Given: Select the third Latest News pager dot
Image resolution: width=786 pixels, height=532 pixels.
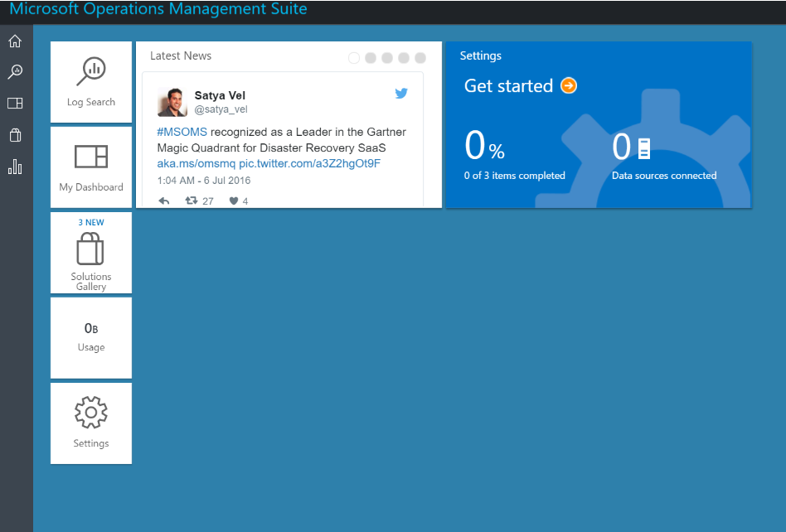Looking at the screenshot, I should [387, 58].
